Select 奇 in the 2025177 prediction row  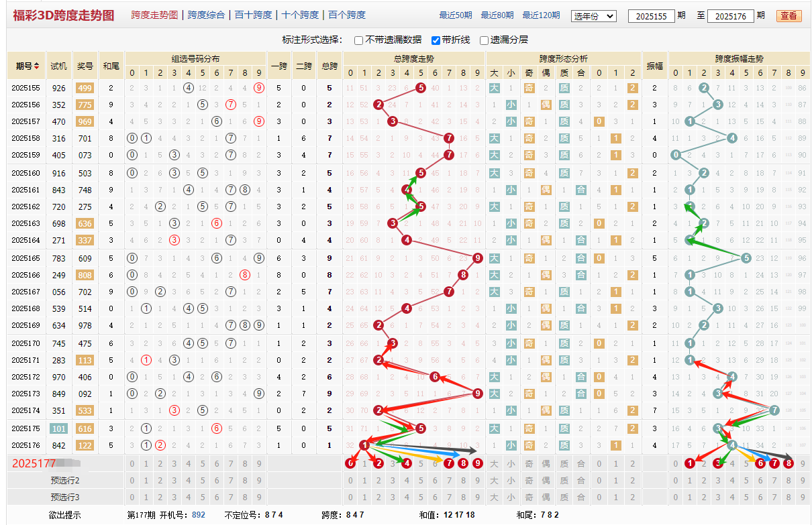tap(529, 463)
